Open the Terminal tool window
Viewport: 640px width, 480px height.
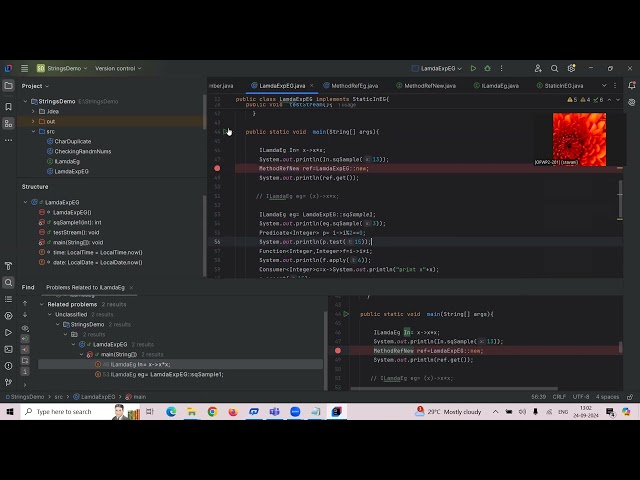pos(8,349)
